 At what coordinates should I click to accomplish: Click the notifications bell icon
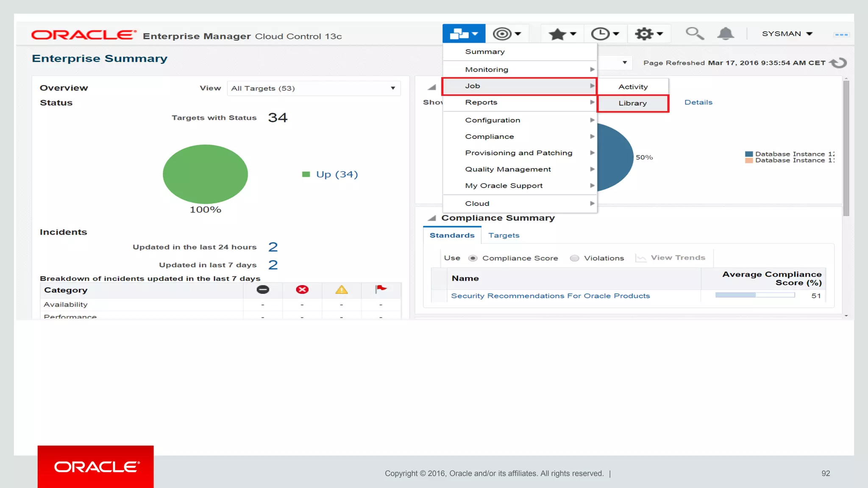726,33
